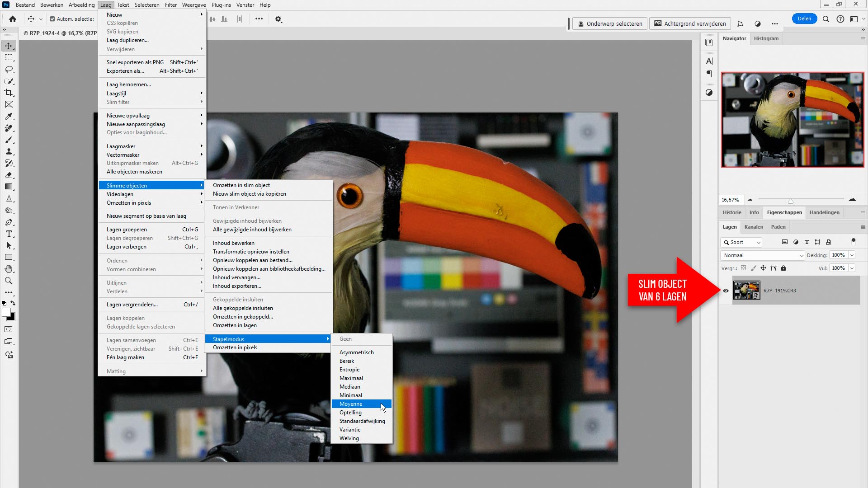
Task: Select the Type tool
Action: (9, 234)
